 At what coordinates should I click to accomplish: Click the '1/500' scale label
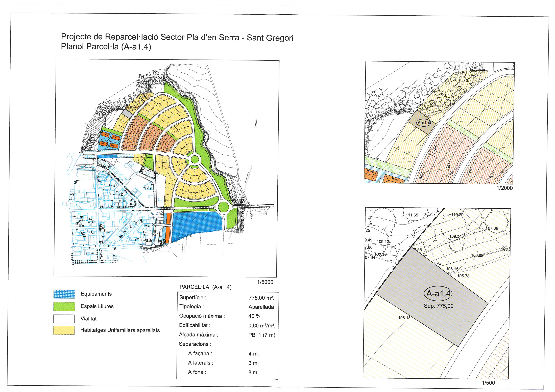tap(488, 383)
